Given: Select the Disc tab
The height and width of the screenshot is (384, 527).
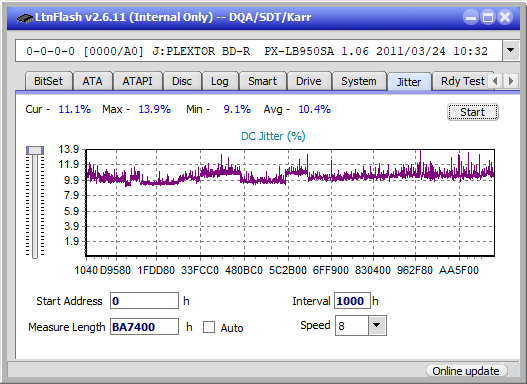Looking at the screenshot, I should tap(182, 81).
